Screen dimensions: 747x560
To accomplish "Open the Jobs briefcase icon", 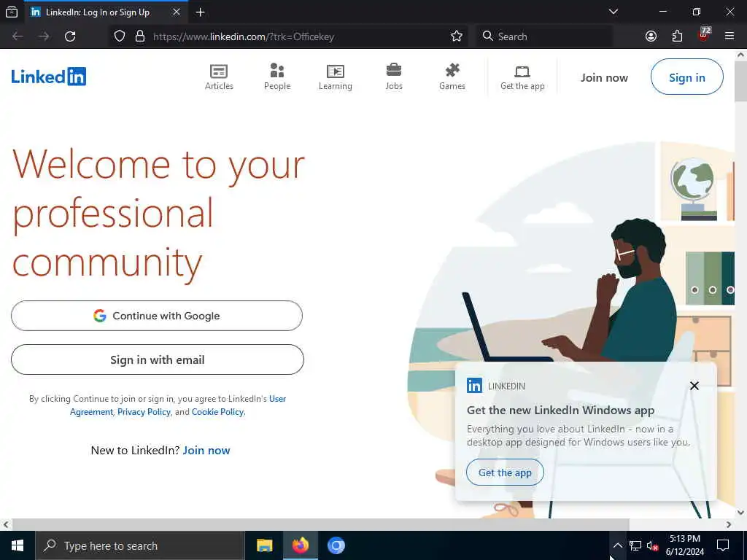I will [x=393, y=70].
